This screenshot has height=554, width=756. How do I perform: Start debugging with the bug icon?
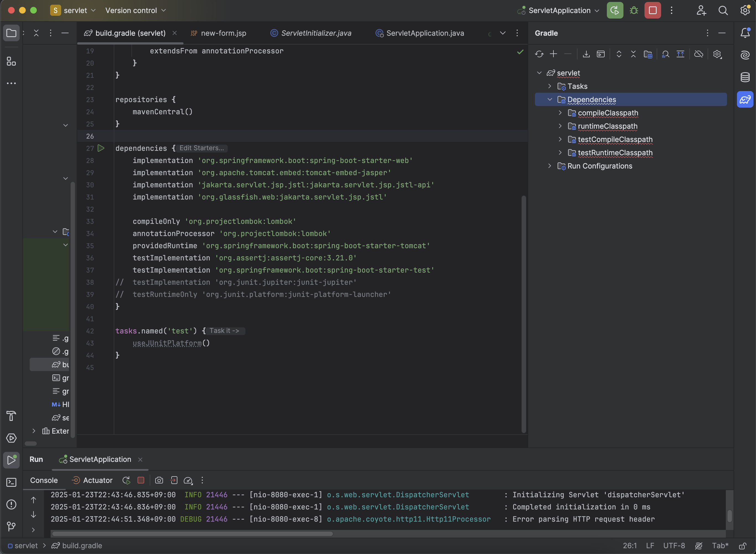(x=634, y=11)
